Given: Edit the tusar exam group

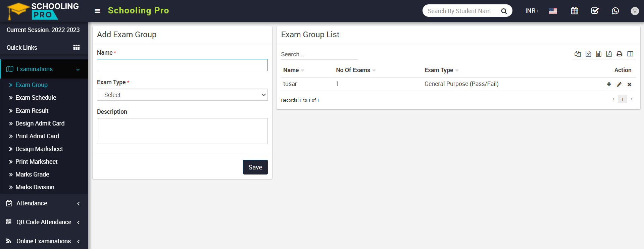Looking at the screenshot, I should coord(619,84).
